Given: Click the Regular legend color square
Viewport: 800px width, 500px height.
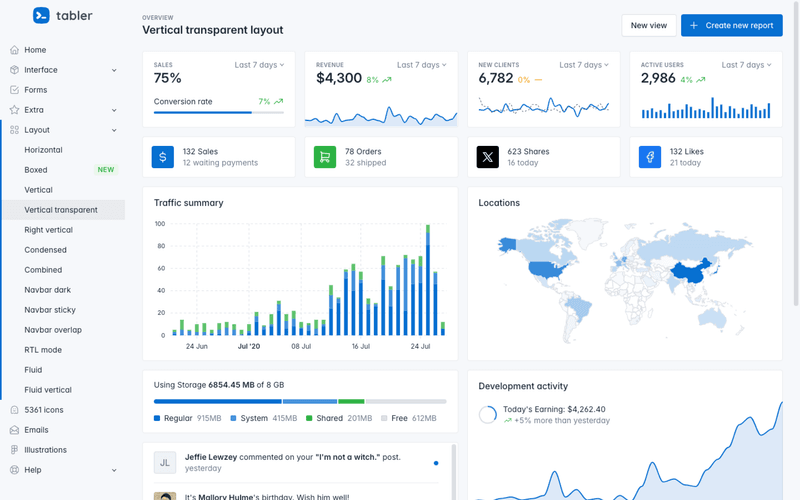Looking at the screenshot, I should point(157,418).
